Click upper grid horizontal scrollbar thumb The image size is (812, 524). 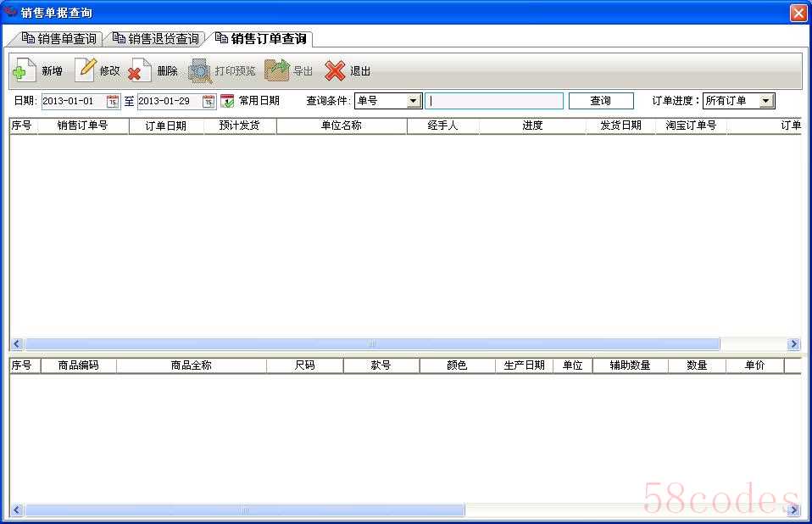click(x=371, y=344)
